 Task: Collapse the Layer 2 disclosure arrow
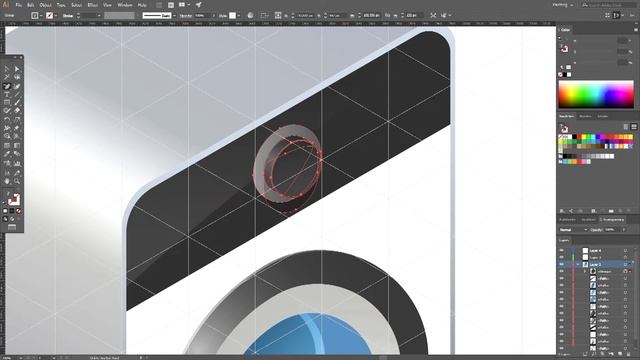tap(578, 264)
